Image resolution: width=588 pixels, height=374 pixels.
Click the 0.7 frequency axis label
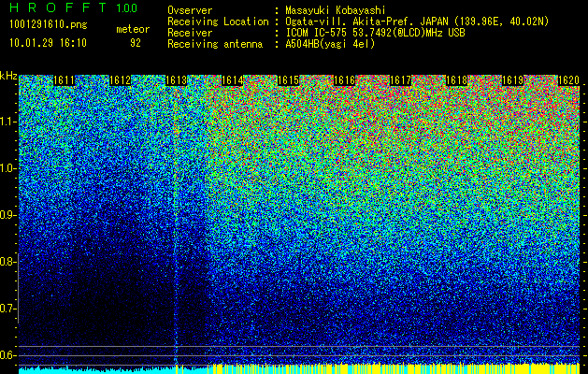pos(7,309)
